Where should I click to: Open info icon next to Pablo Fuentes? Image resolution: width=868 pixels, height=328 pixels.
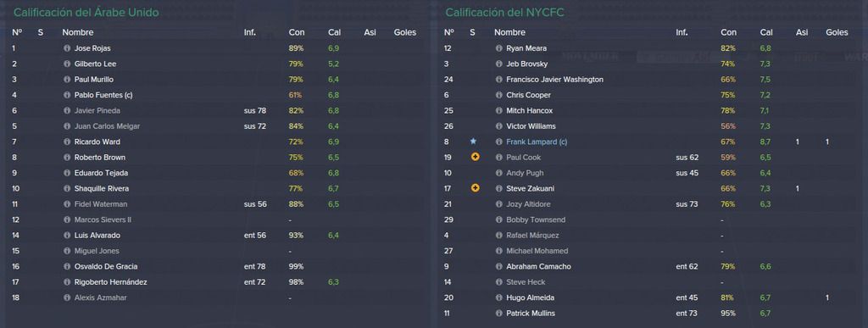[x=67, y=95]
